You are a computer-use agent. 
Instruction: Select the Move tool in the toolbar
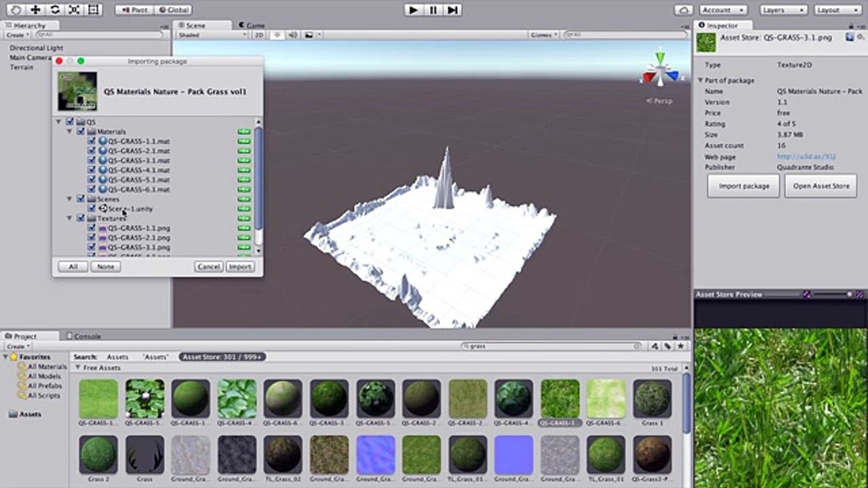click(35, 9)
